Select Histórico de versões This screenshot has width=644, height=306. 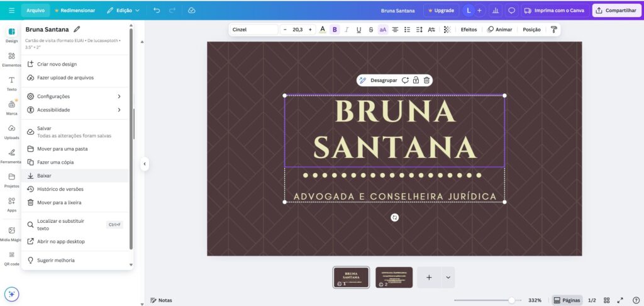75,189
